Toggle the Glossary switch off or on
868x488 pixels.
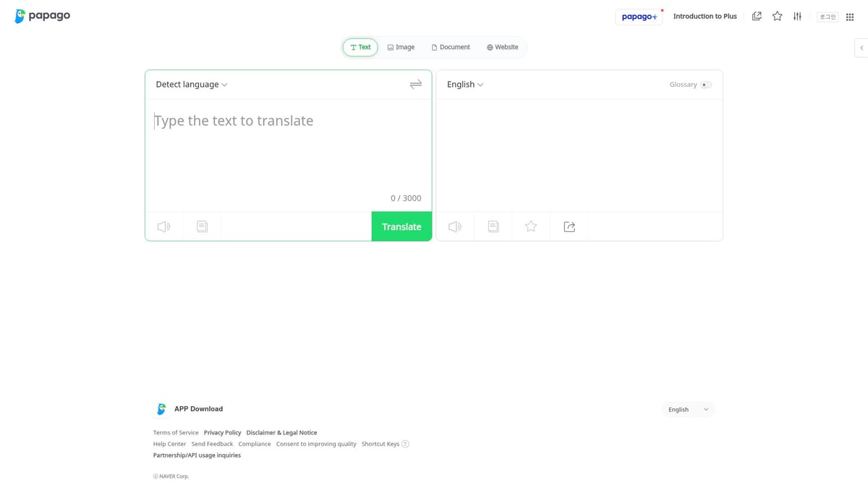click(706, 84)
